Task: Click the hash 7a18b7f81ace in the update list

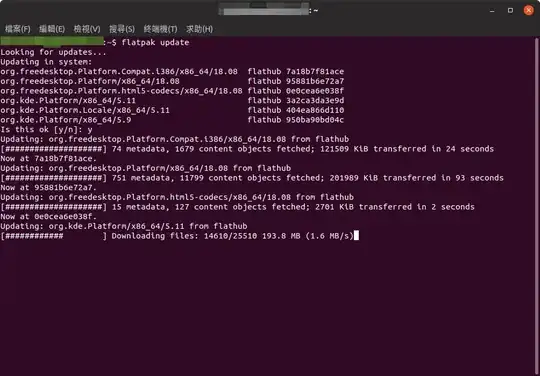Action: pyautogui.click(x=315, y=71)
